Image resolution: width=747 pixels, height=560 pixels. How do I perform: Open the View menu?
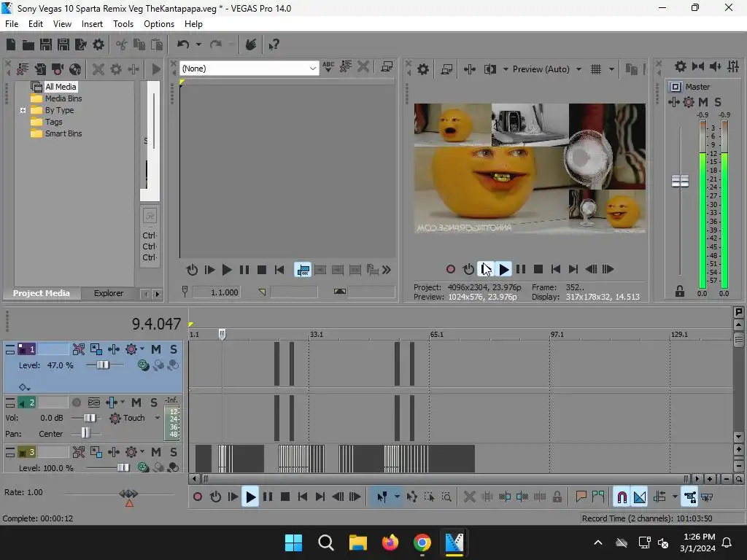(62, 24)
